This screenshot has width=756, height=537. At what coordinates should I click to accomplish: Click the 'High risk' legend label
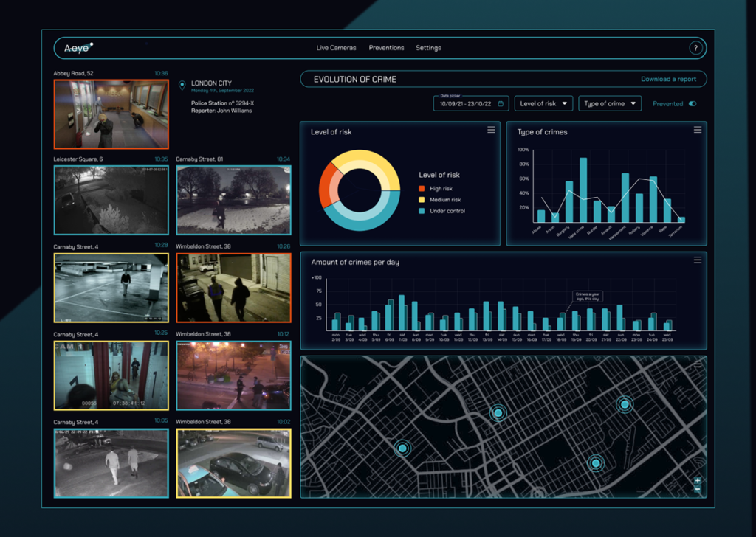tap(441, 188)
